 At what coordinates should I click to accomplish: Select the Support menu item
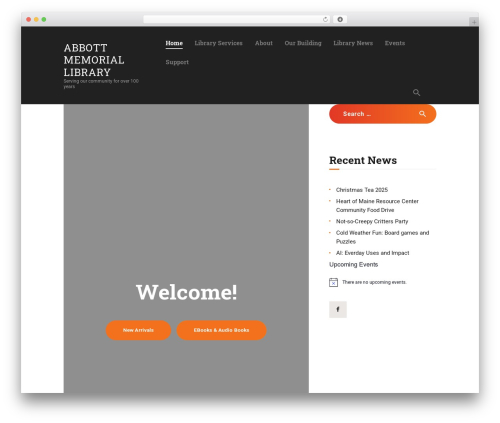click(177, 62)
